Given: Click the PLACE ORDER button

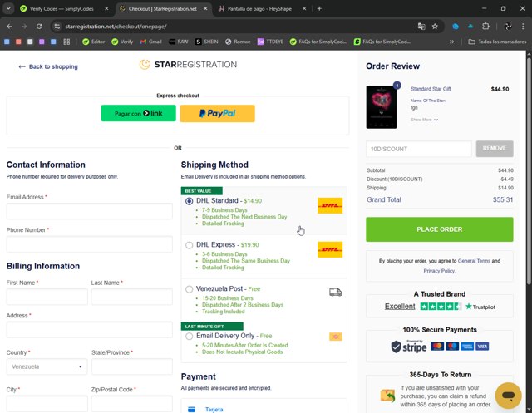Looking at the screenshot, I should (440, 229).
